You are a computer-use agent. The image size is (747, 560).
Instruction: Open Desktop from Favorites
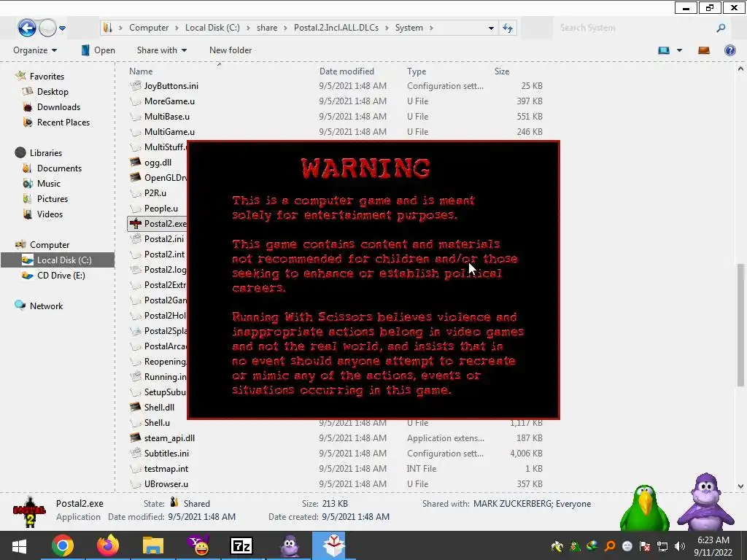tap(53, 91)
